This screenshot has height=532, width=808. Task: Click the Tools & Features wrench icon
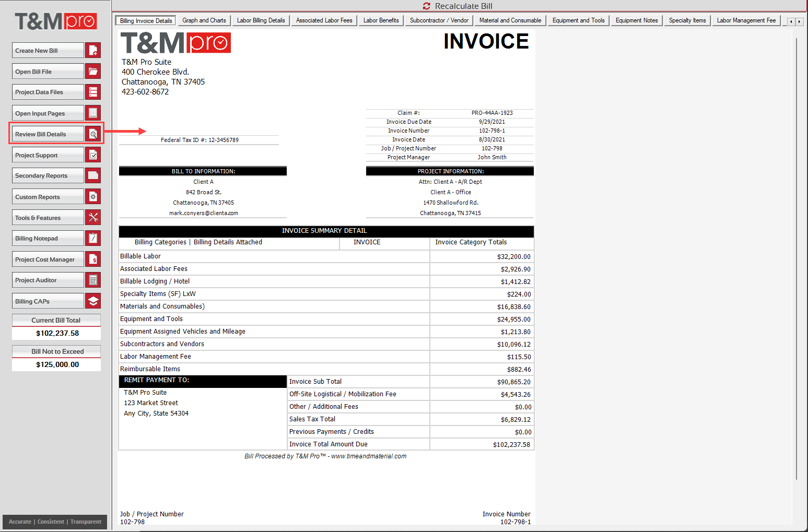pyautogui.click(x=93, y=217)
